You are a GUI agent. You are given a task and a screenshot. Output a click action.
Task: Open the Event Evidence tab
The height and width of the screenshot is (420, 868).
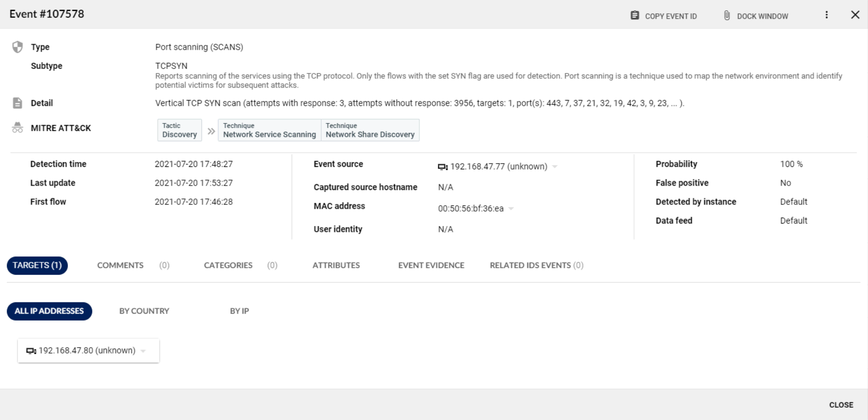[431, 265]
